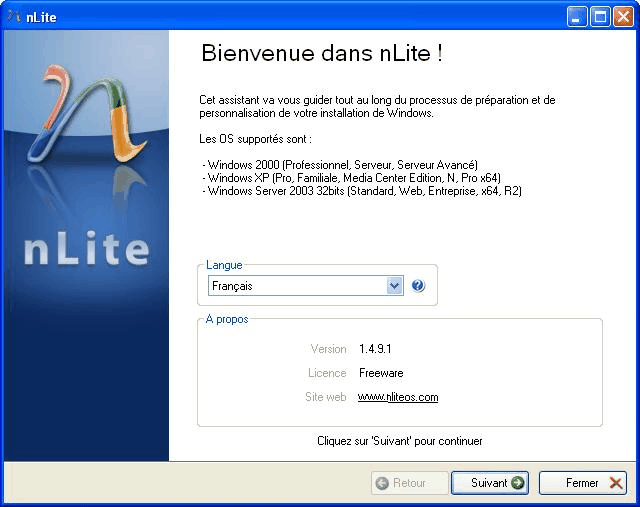Click the 'Version' label
640x507 pixels.
[329, 349]
